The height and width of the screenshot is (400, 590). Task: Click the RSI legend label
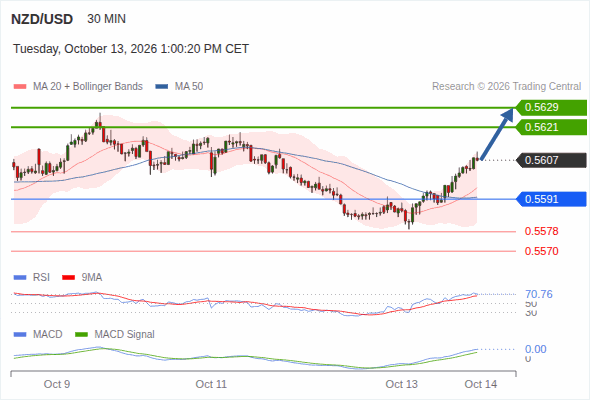[41, 278]
